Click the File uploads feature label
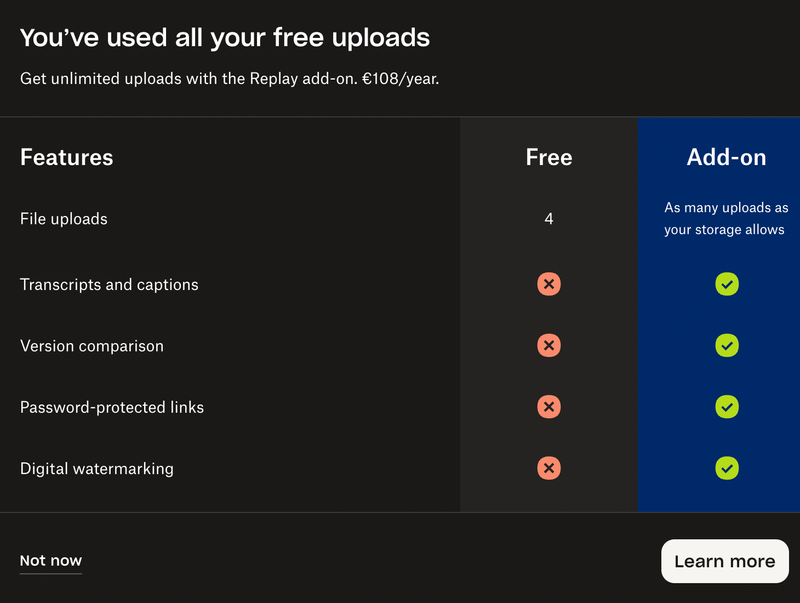Image resolution: width=800 pixels, height=603 pixels. click(64, 219)
